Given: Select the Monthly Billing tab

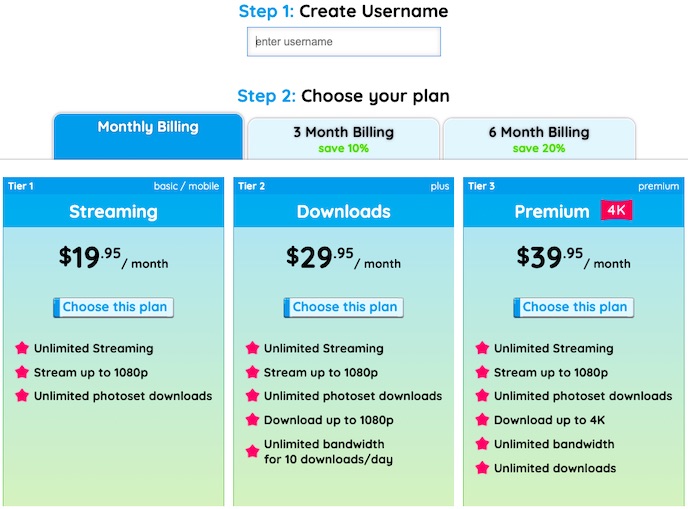Looking at the screenshot, I should pyautogui.click(x=148, y=128).
